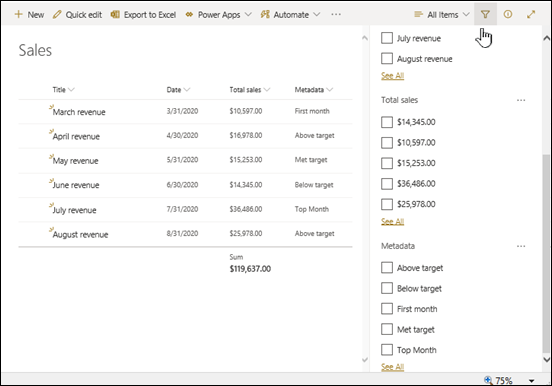The height and width of the screenshot is (386, 552).
Task: Open the May revenue item
Action: click(75, 161)
